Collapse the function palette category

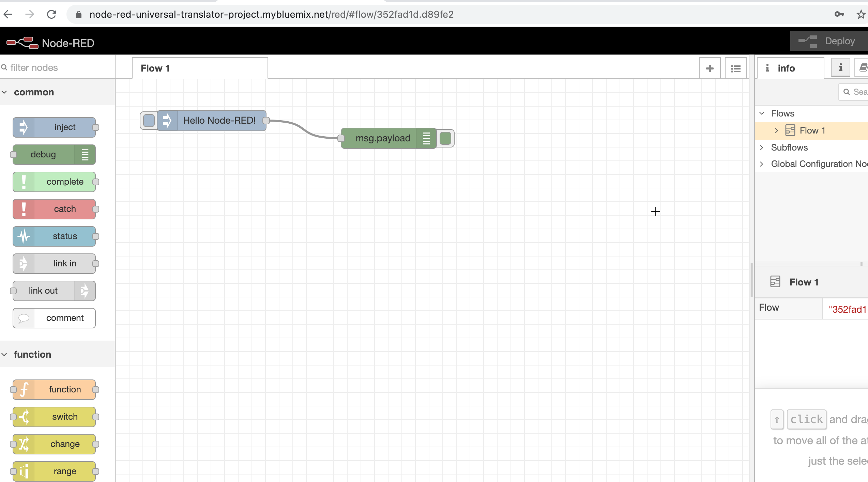pyautogui.click(x=5, y=354)
